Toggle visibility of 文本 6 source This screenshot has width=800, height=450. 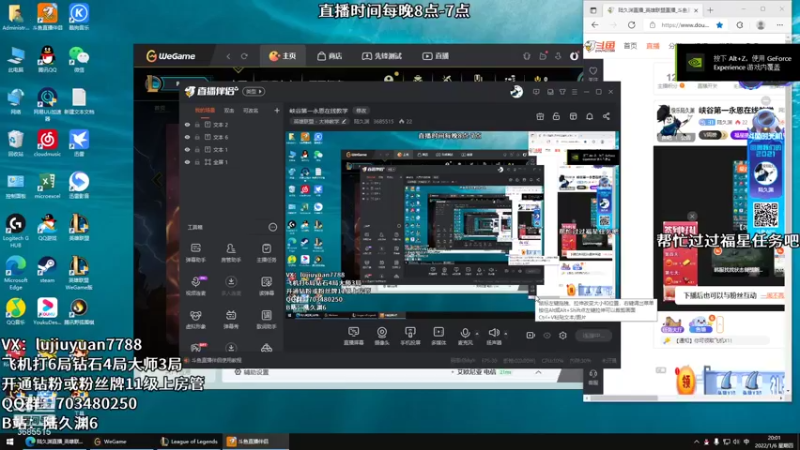coord(187,137)
